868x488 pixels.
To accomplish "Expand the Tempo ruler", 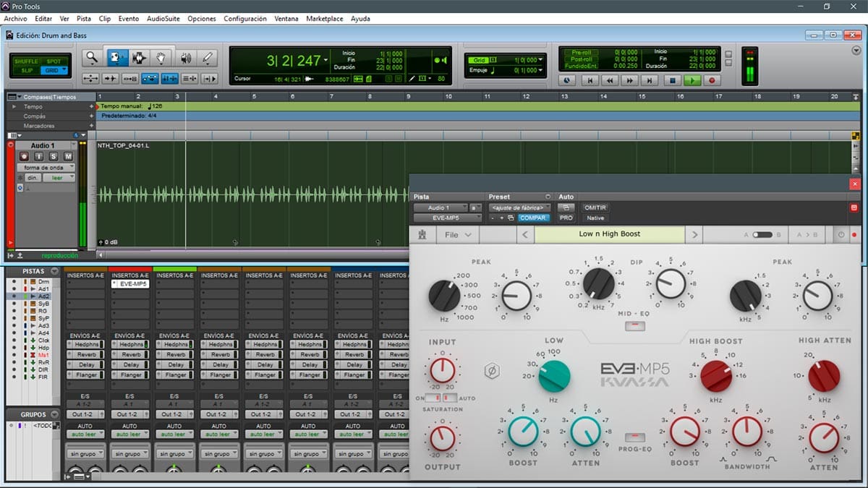I will 14,106.
